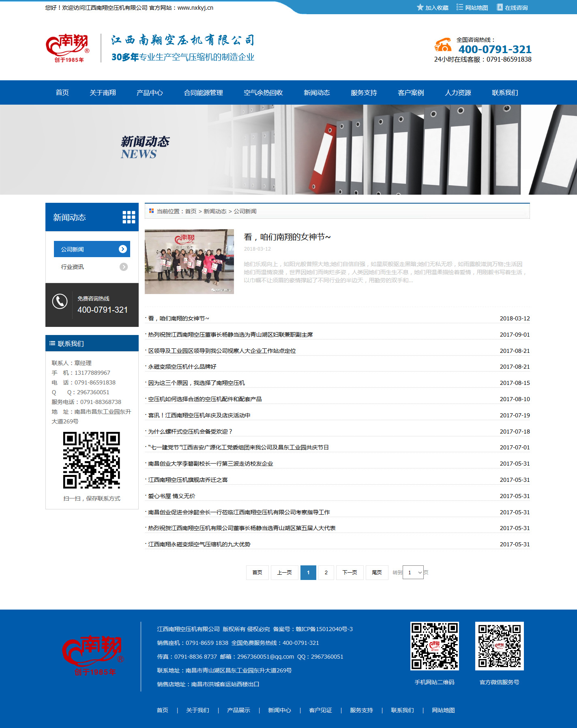577x728 pixels.
Task: Click the arrow icon beside 公司新闻
Action: pos(123,249)
